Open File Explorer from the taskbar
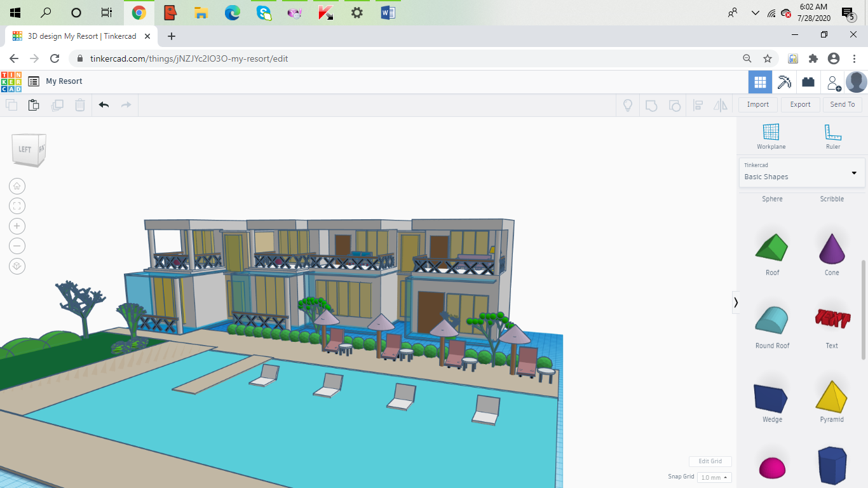 tap(201, 13)
